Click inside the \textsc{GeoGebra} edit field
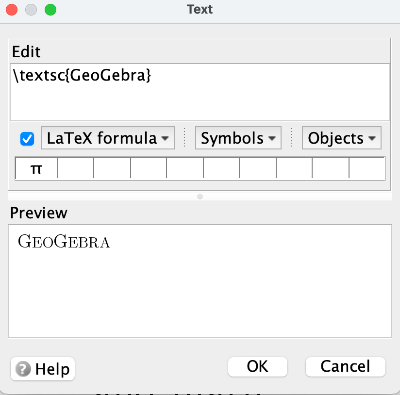400x395 pixels. 200,92
